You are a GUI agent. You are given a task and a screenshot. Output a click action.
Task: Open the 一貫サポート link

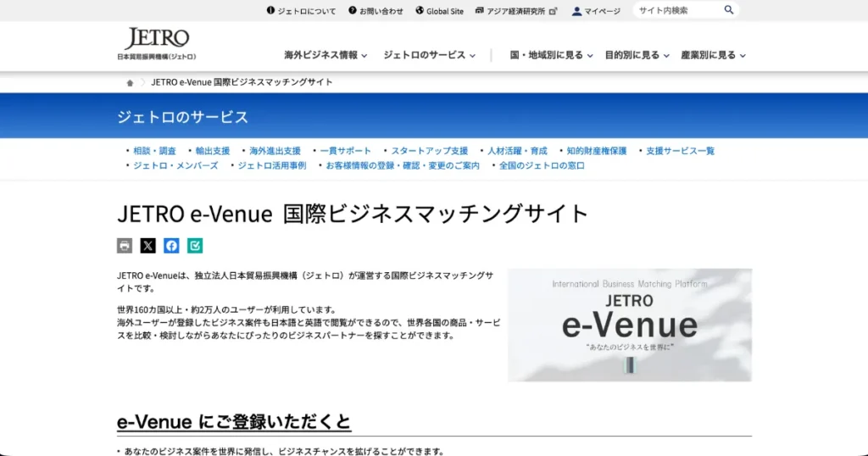[x=346, y=151]
